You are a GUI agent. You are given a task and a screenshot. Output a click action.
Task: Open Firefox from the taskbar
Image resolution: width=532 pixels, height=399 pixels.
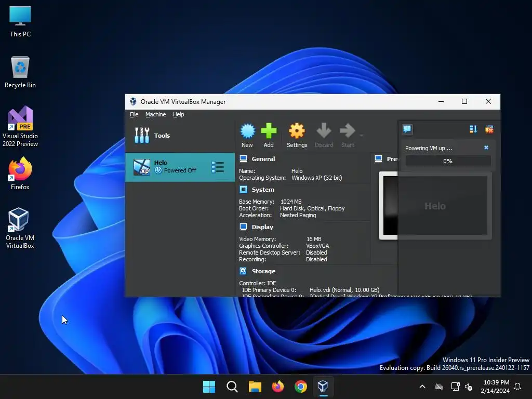tap(278, 387)
